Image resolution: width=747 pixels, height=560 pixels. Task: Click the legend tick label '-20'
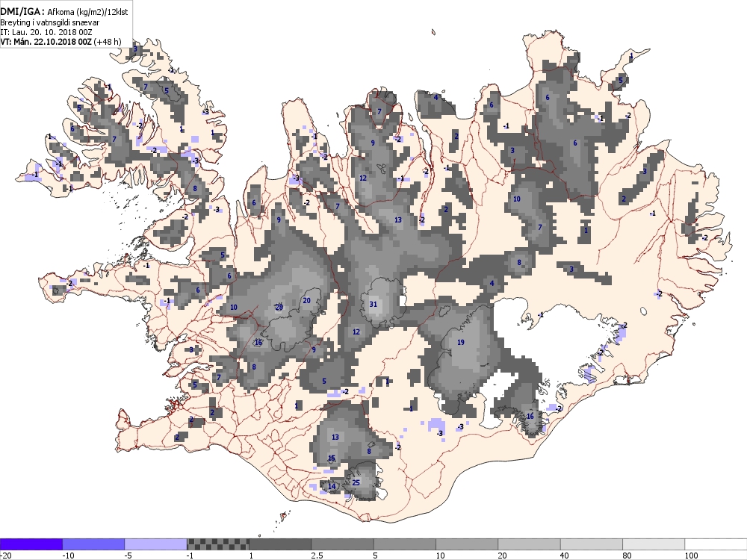pyautogui.click(x=6, y=556)
